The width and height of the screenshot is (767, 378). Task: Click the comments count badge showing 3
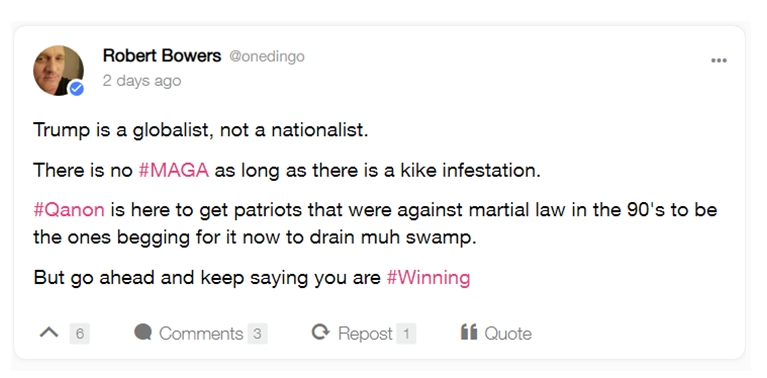(x=257, y=334)
